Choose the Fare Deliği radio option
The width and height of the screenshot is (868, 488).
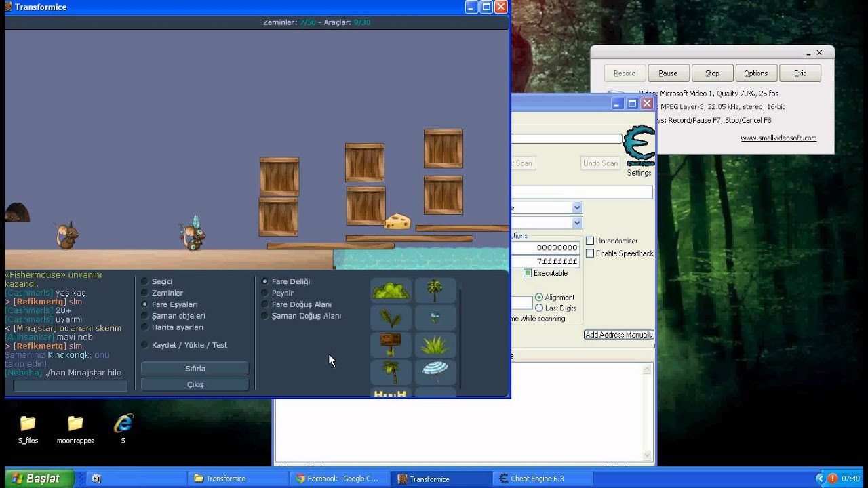(x=264, y=281)
